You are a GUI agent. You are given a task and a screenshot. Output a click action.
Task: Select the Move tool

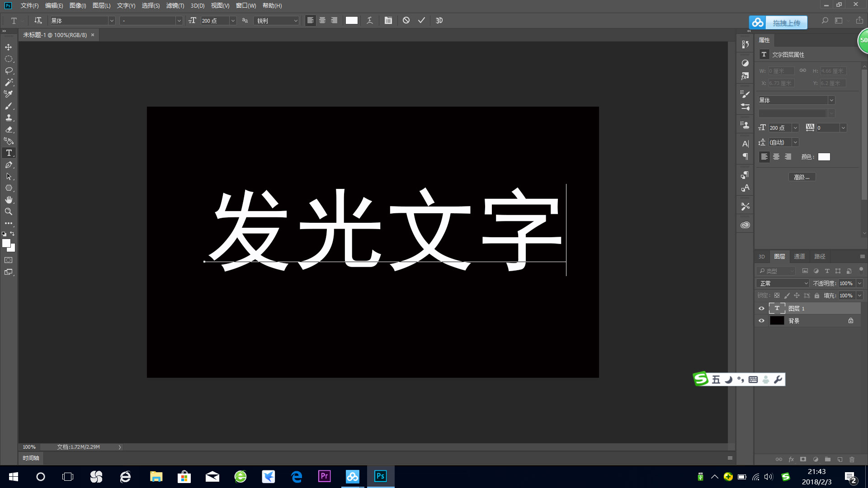(x=8, y=47)
